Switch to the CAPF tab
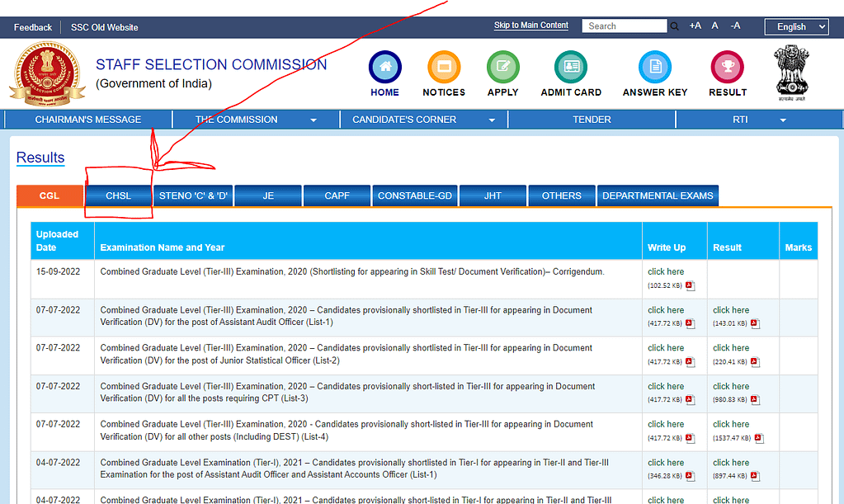 click(x=337, y=195)
